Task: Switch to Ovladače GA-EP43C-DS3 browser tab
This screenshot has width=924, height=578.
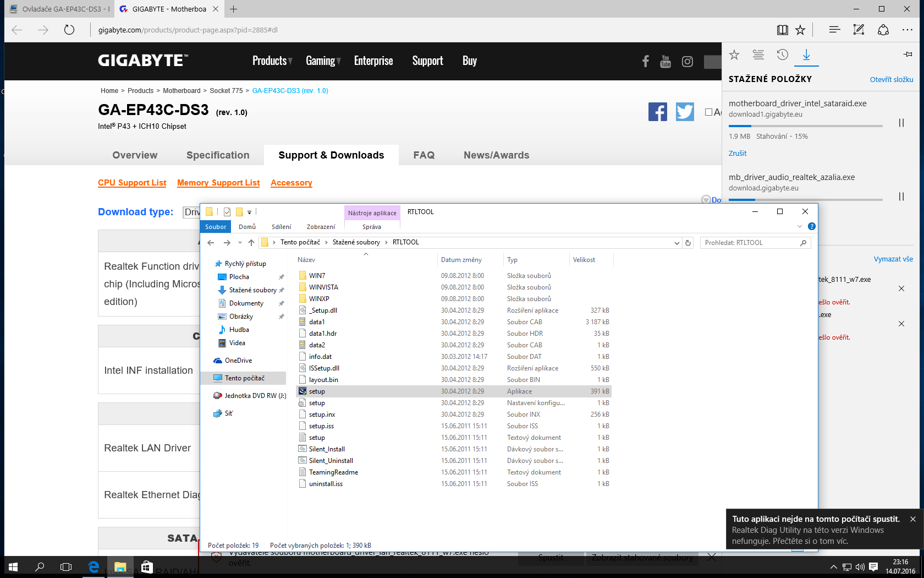Action: coord(59,9)
